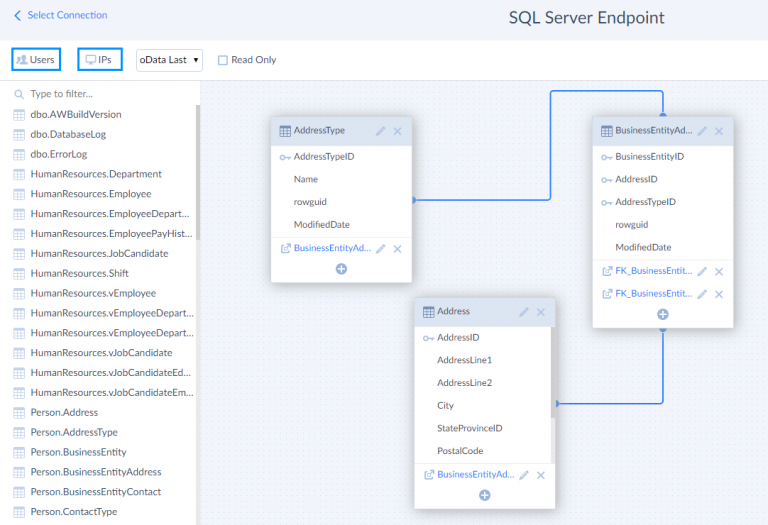The image size is (768, 525).
Task: Remove the BusinessEntityAddress table card
Action: point(719,131)
